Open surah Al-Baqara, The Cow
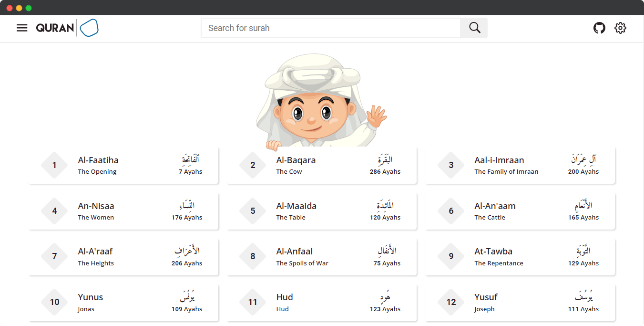Image resolution: width=644 pixels, height=326 pixels. coord(322,165)
